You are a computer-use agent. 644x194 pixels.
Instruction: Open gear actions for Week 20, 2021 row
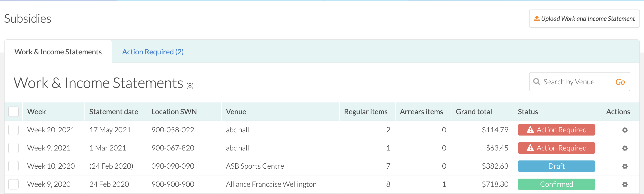click(624, 130)
